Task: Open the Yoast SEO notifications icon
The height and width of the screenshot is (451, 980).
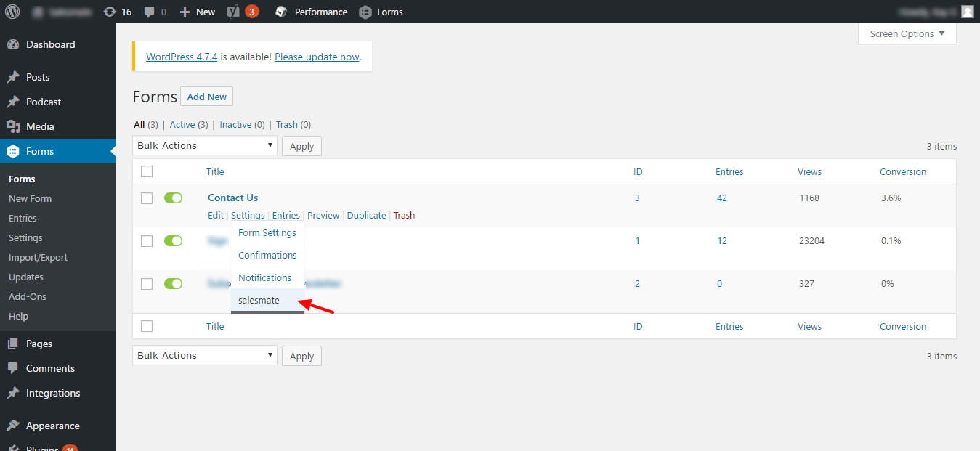Action: [x=243, y=12]
